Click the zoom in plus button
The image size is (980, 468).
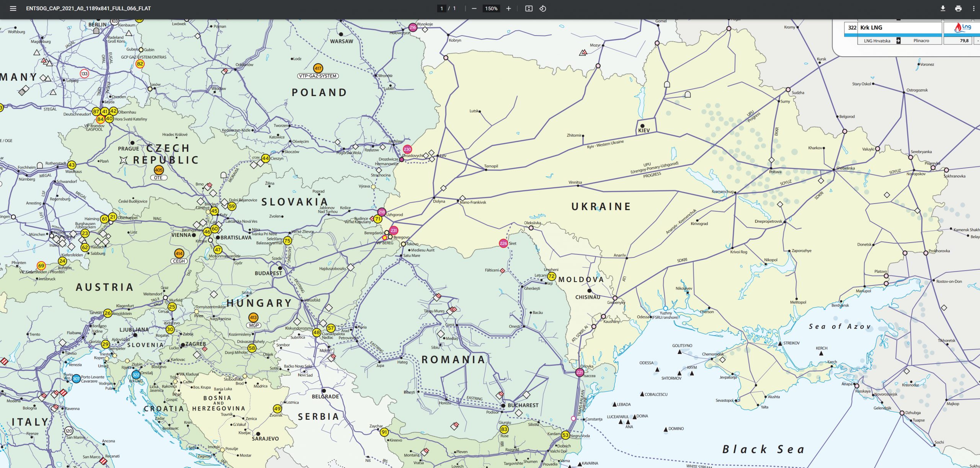click(508, 8)
